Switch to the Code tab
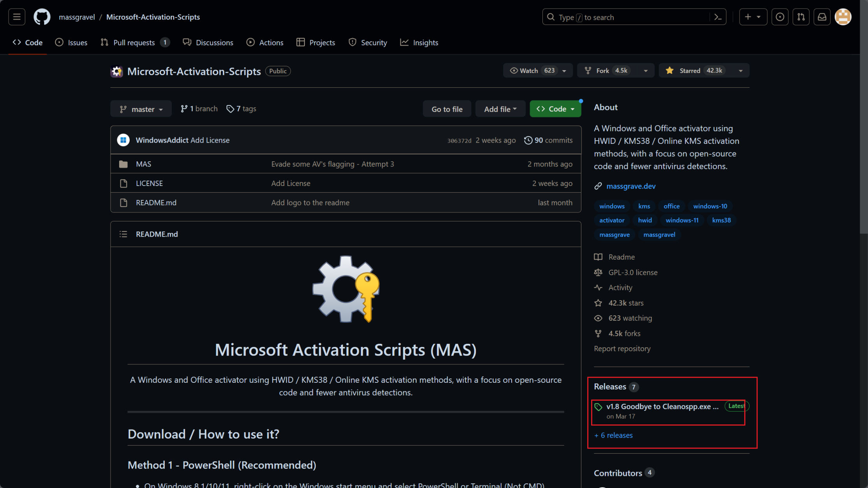 28,42
